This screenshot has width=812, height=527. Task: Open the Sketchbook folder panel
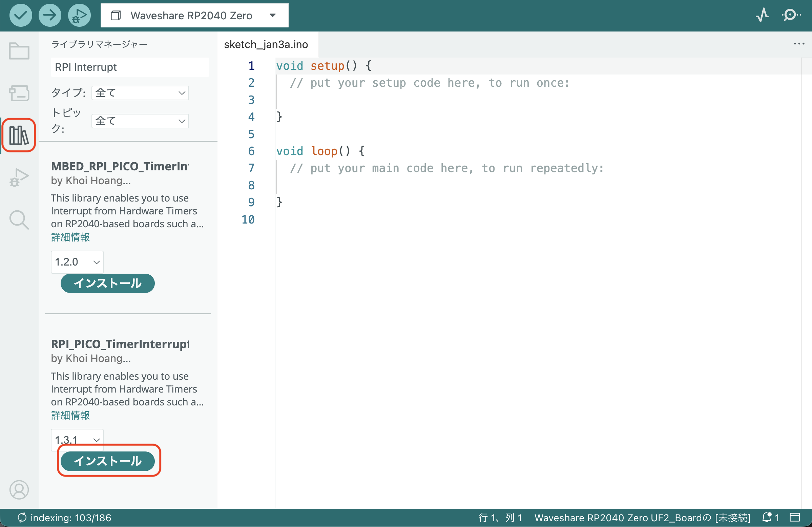point(19,51)
